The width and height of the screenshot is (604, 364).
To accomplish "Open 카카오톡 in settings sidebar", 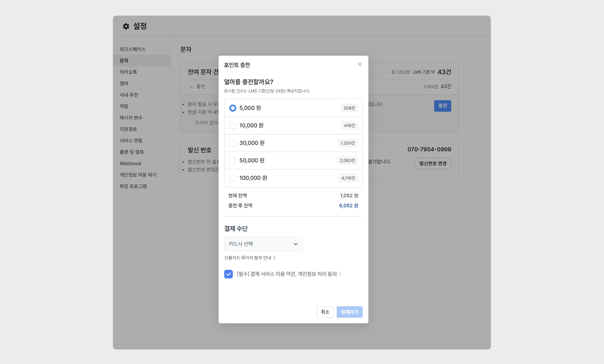I will tap(128, 72).
